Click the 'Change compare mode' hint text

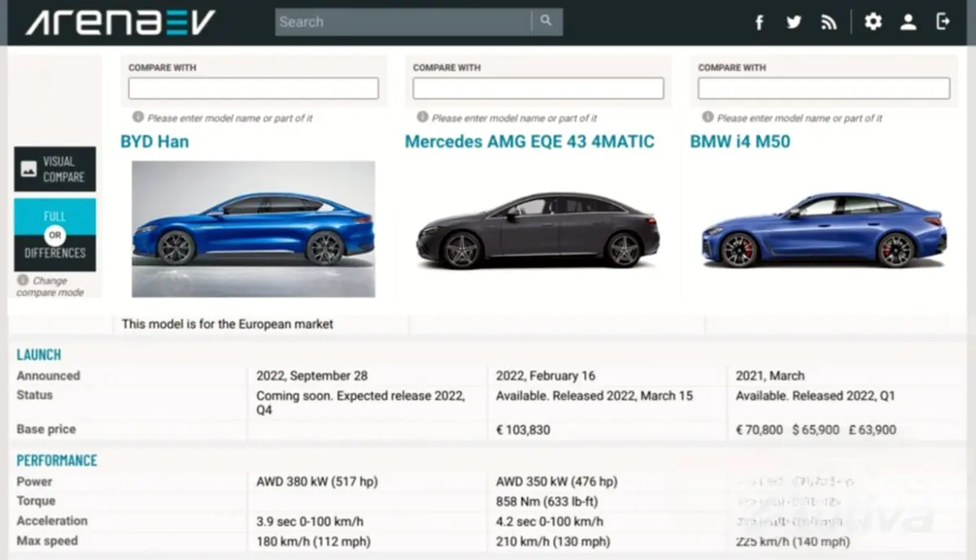click(x=50, y=286)
